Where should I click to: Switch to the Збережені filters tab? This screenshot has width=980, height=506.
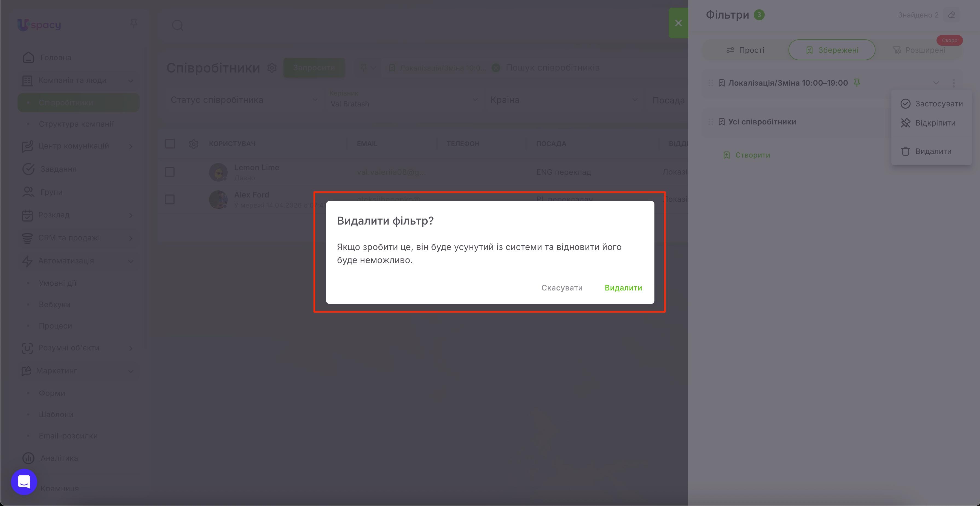tap(832, 50)
